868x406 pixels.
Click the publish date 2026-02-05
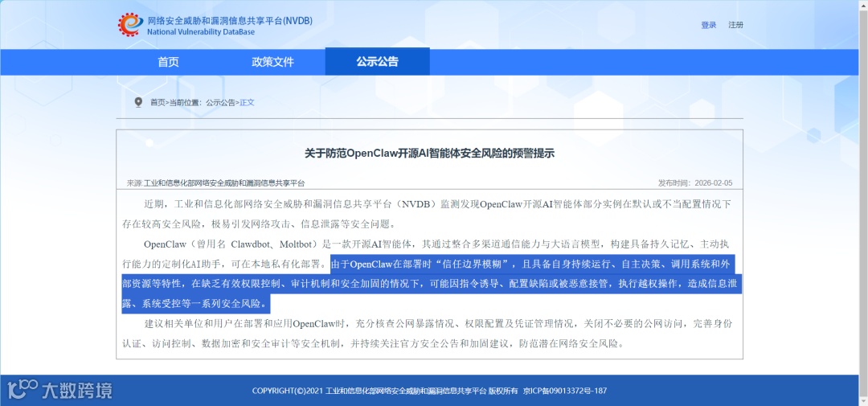tap(714, 182)
